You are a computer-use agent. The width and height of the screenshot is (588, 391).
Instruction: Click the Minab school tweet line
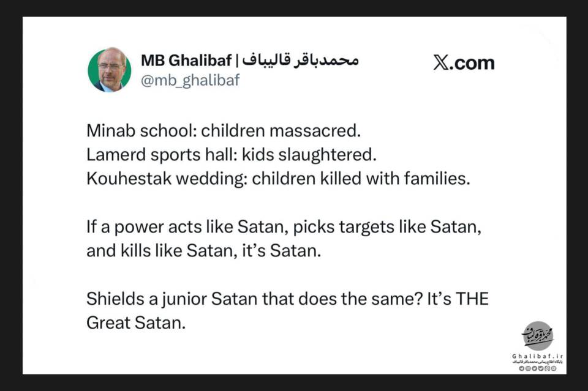coord(224,131)
